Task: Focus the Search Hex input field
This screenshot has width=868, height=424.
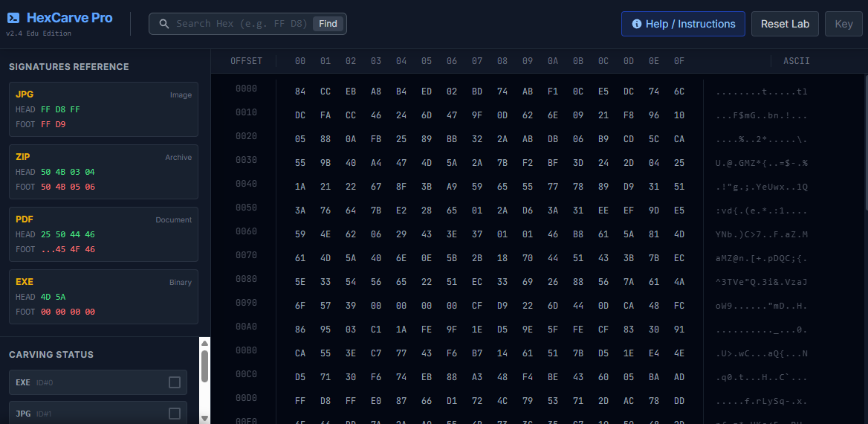Action: pyautogui.click(x=242, y=24)
